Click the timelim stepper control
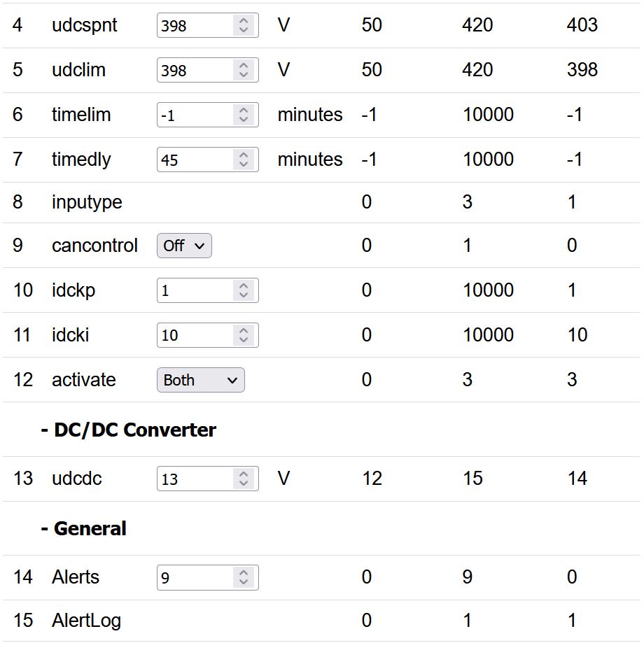The image size is (644, 650). (x=243, y=115)
